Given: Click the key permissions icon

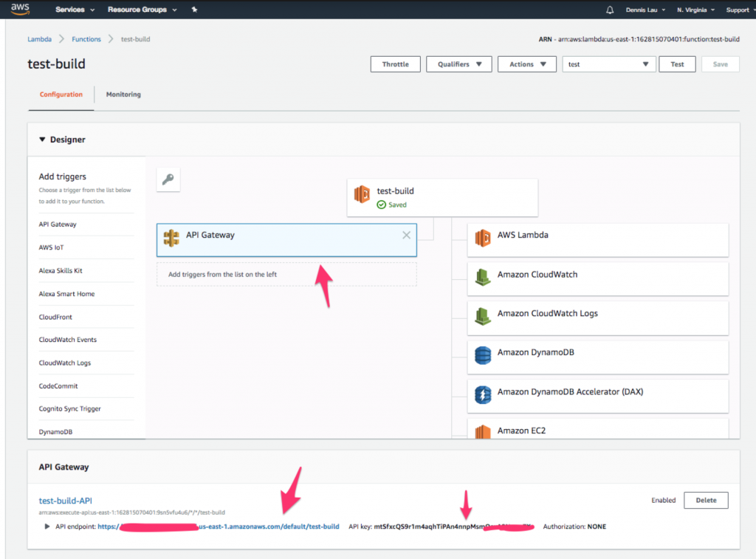Looking at the screenshot, I should (x=168, y=179).
